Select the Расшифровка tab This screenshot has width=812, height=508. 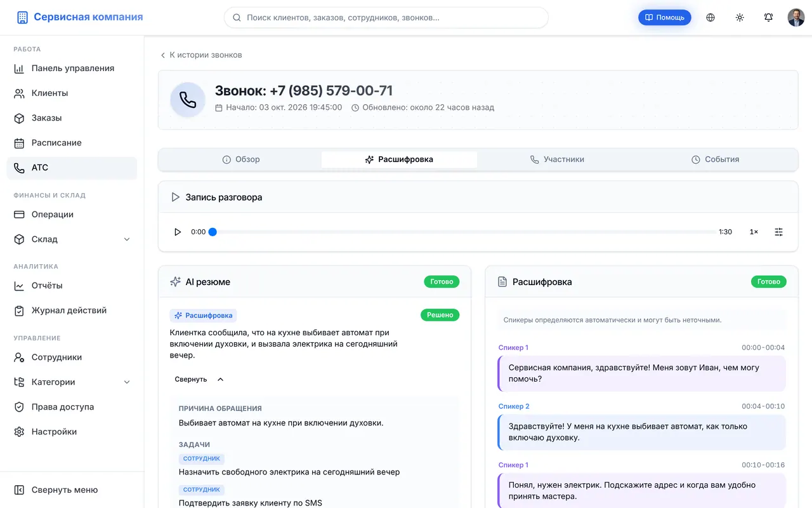(399, 159)
